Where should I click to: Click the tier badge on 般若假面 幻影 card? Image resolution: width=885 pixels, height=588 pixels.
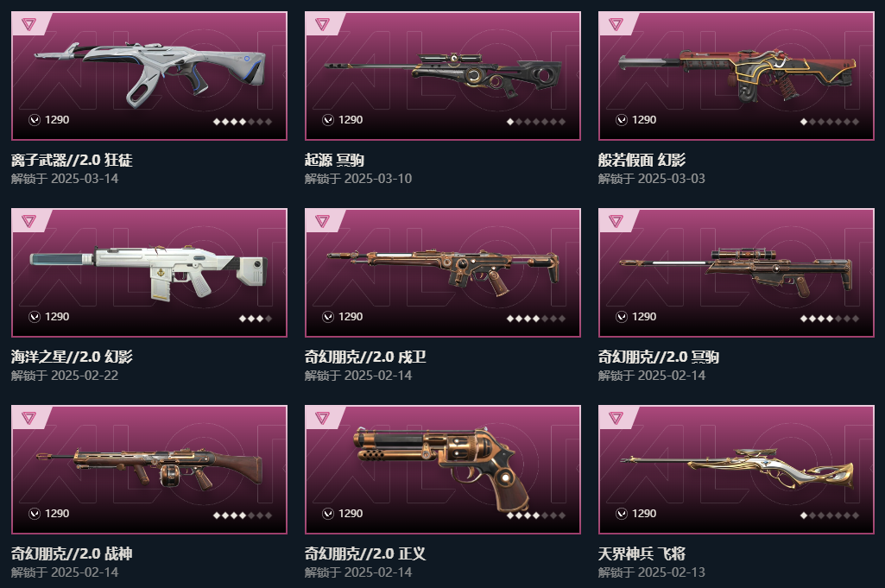616,23
